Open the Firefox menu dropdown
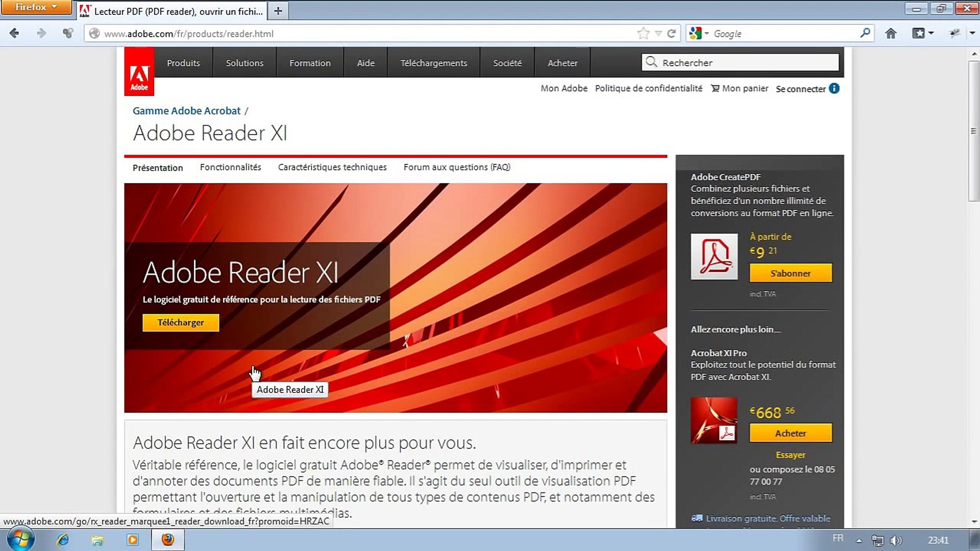 (36, 7)
